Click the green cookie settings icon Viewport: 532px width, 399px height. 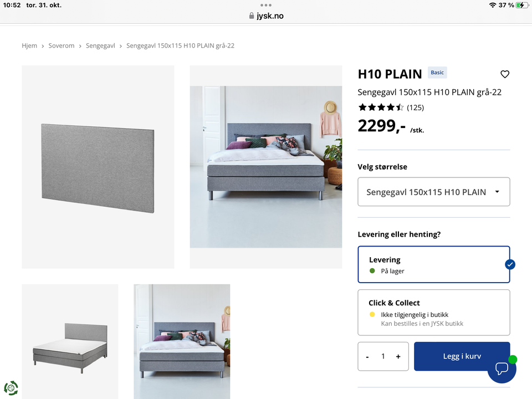click(11, 388)
